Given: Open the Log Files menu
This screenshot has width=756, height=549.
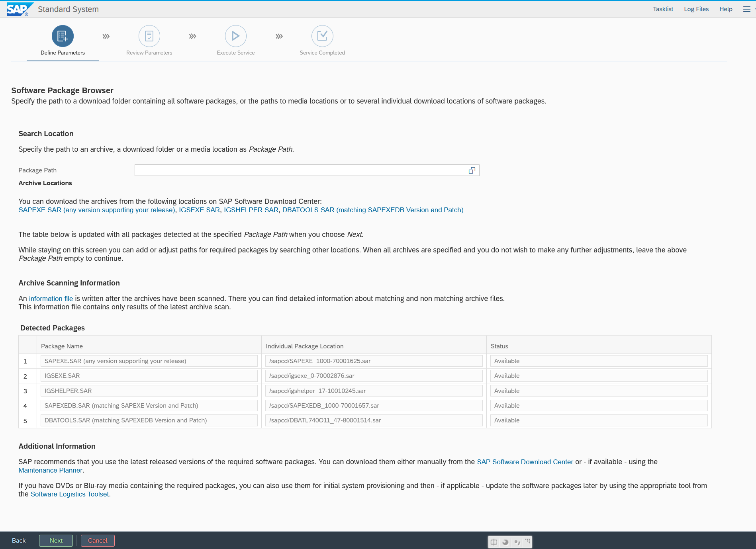Looking at the screenshot, I should tap(696, 9).
